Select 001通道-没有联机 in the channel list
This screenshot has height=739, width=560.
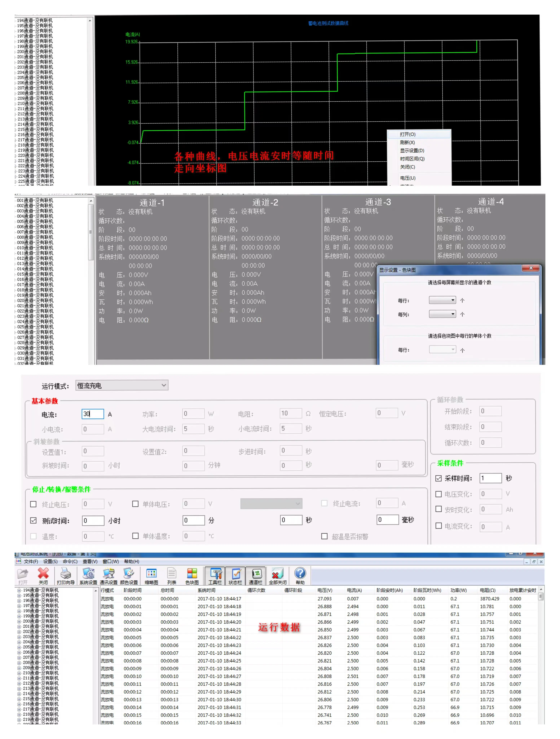(x=35, y=200)
